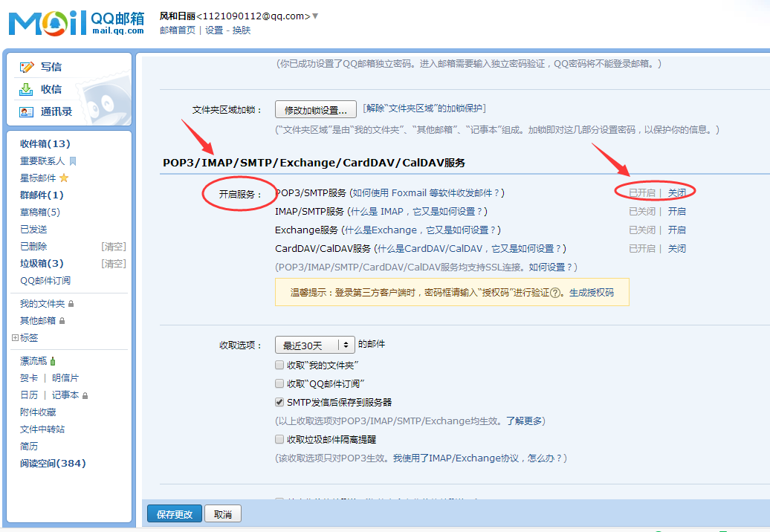Uncheck SMTP发信后保存到服务器 option
This screenshot has width=770, height=532.
click(279, 403)
